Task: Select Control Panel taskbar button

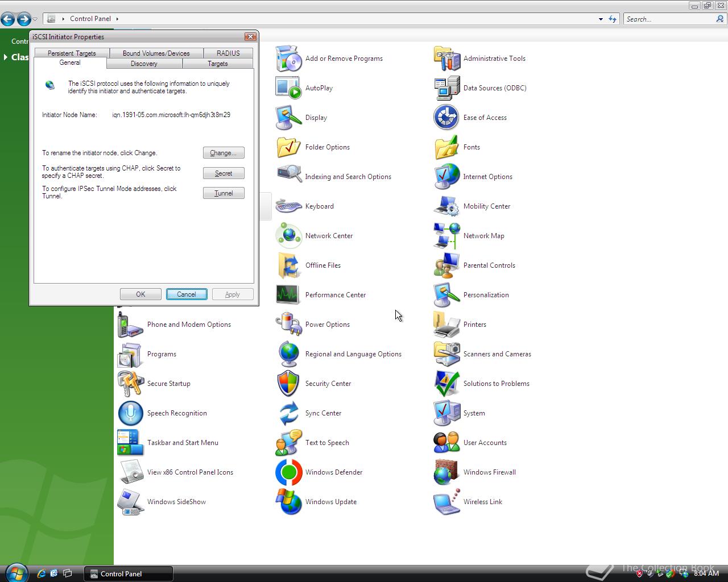Action: pyautogui.click(x=129, y=573)
